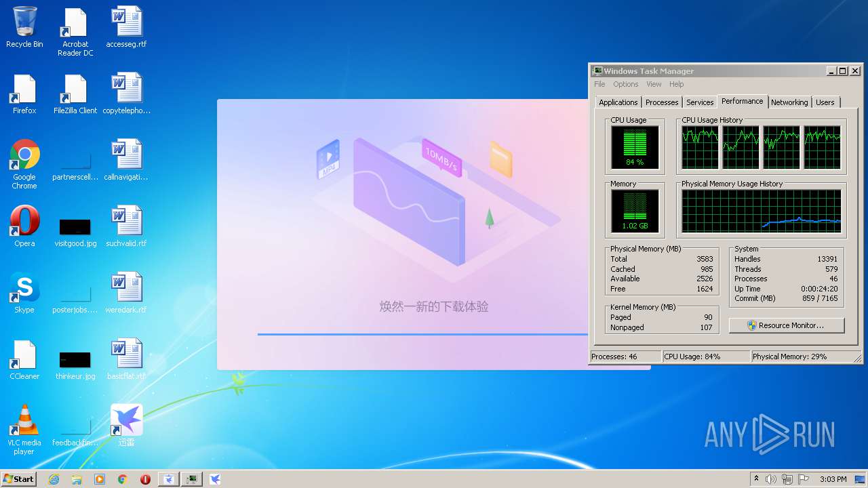Image resolution: width=868 pixels, height=488 pixels.
Task: Open basicflat.rtf document
Action: [x=126, y=360]
